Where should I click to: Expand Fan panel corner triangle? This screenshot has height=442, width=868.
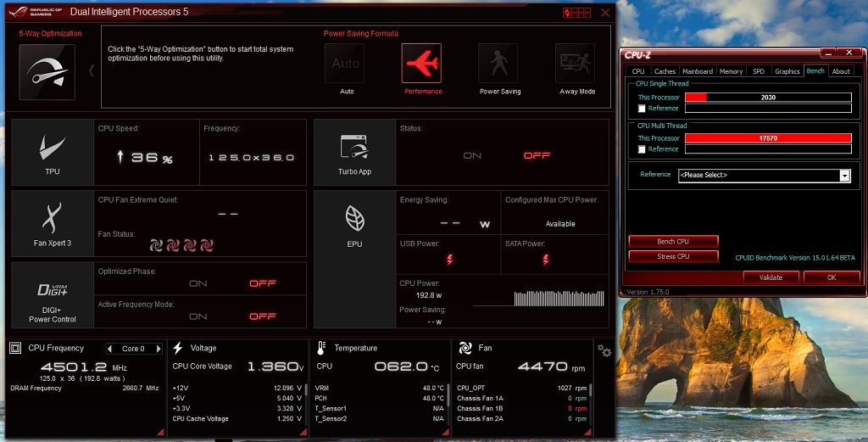coord(587,432)
